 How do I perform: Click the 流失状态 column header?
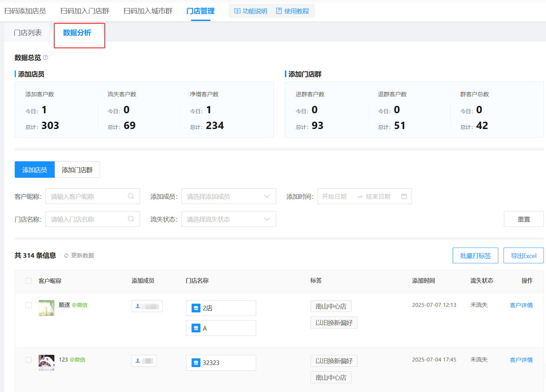coord(482,281)
